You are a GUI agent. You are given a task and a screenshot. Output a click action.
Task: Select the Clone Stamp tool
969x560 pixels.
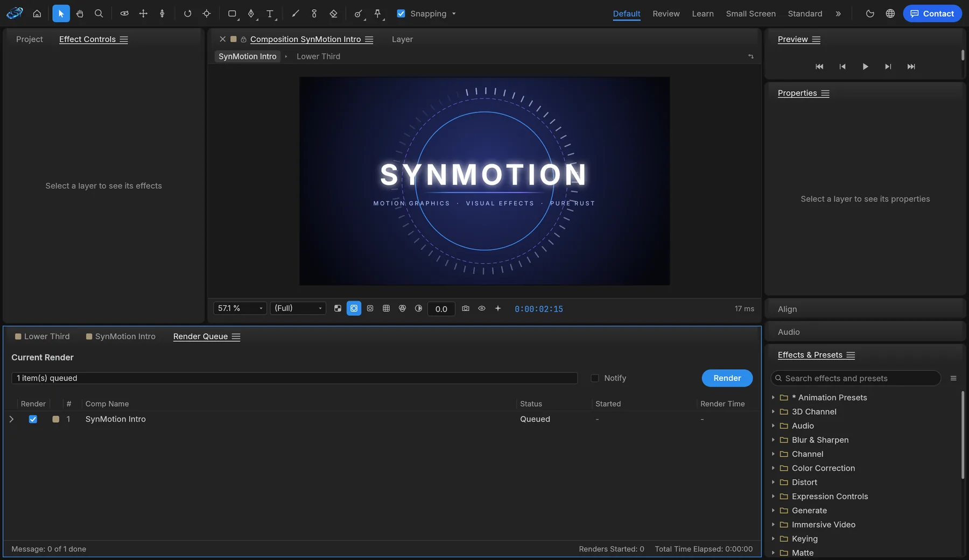click(314, 13)
